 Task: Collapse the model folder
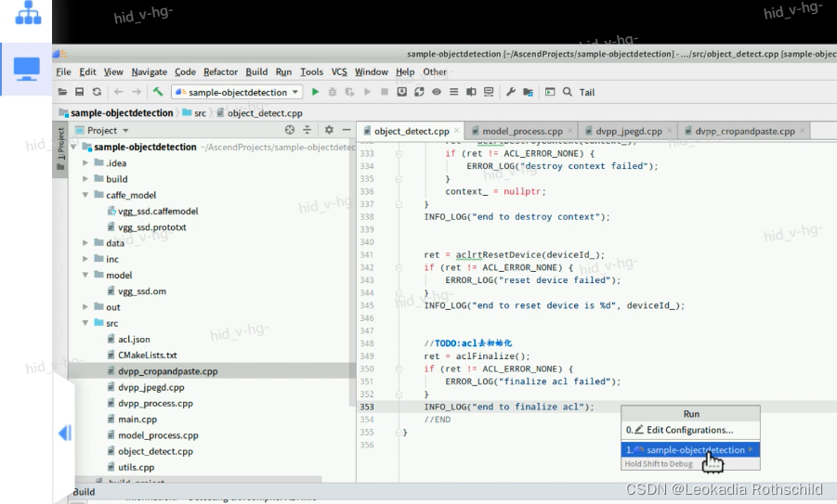point(85,275)
